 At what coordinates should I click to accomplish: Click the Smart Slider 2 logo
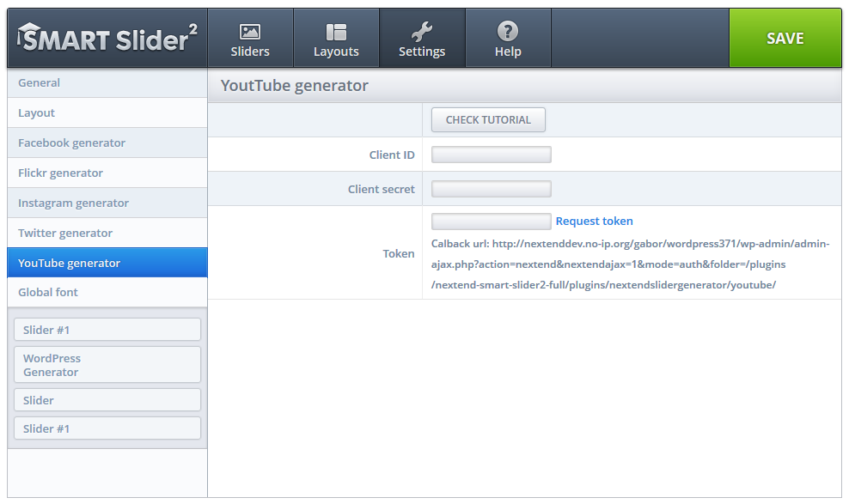point(107,39)
